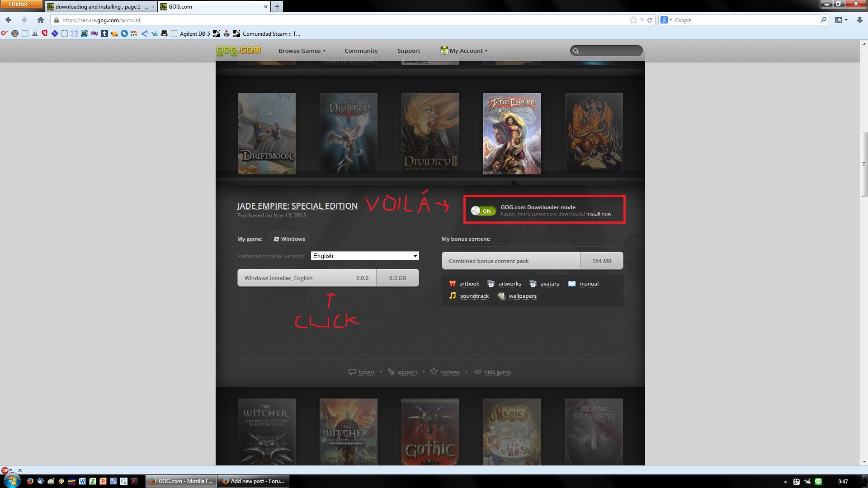Download the wallpapers bonus
This screenshot has height=488, width=868.
click(523, 296)
